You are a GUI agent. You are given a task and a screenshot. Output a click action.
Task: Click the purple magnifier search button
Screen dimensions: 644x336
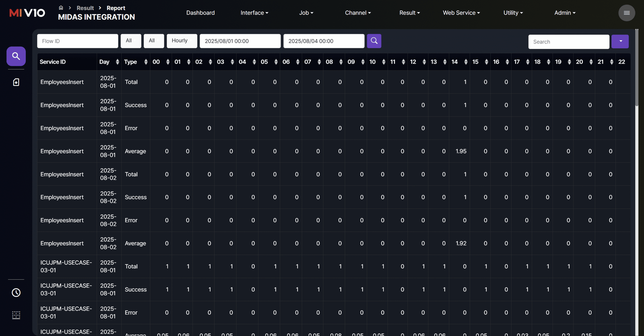click(374, 41)
